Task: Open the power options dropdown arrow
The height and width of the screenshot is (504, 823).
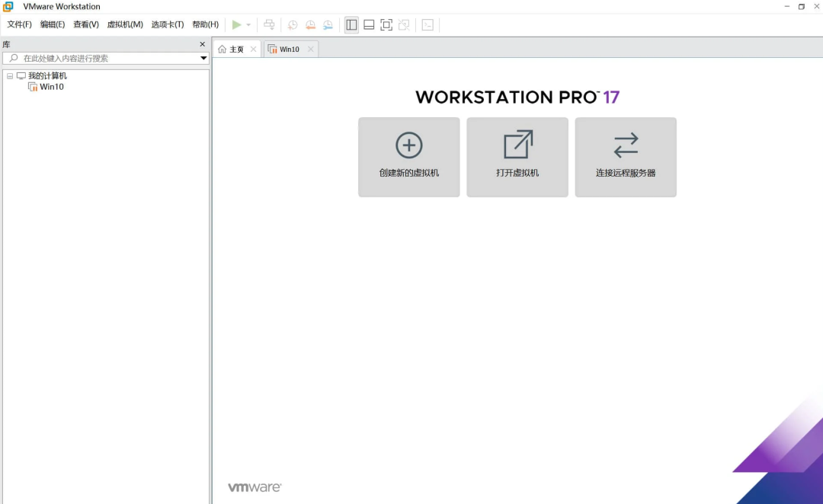Action: coord(248,25)
